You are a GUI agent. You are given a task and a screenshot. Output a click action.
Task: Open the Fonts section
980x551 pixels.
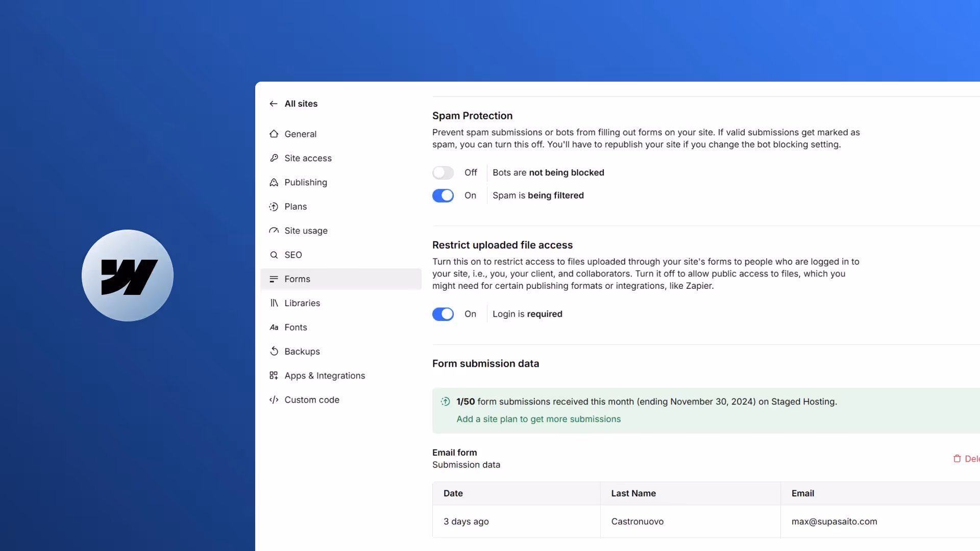pos(296,327)
